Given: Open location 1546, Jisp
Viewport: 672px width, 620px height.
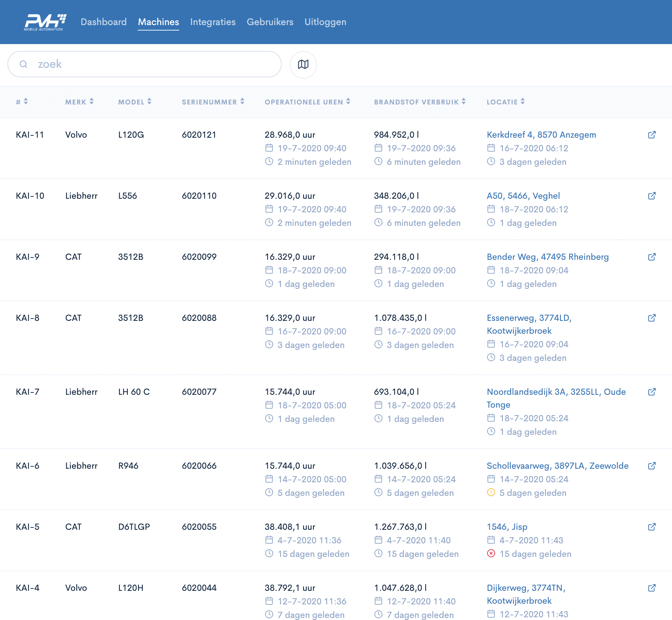Looking at the screenshot, I should click(x=507, y=527).
